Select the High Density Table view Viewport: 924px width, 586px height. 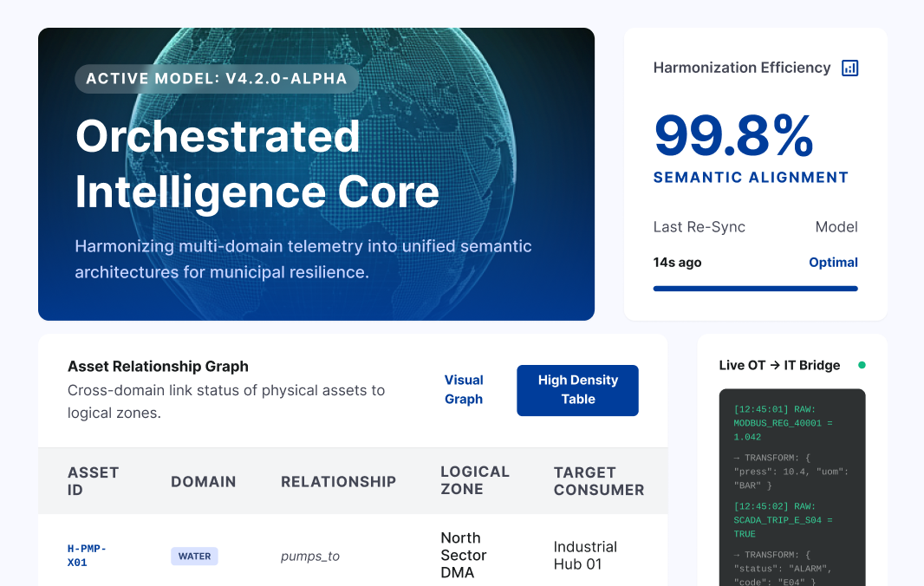(577, 390)
